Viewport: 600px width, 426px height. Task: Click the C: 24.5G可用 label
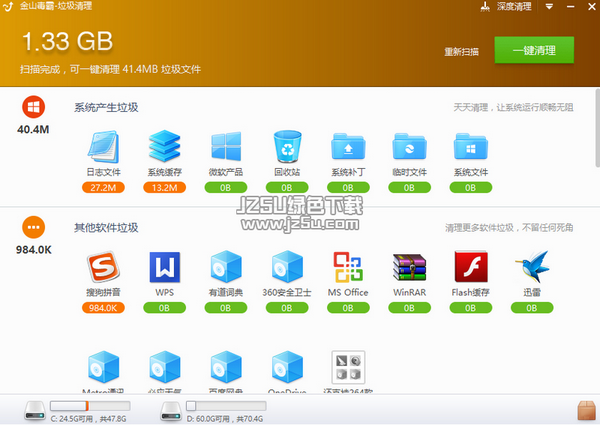coord(88,419)
